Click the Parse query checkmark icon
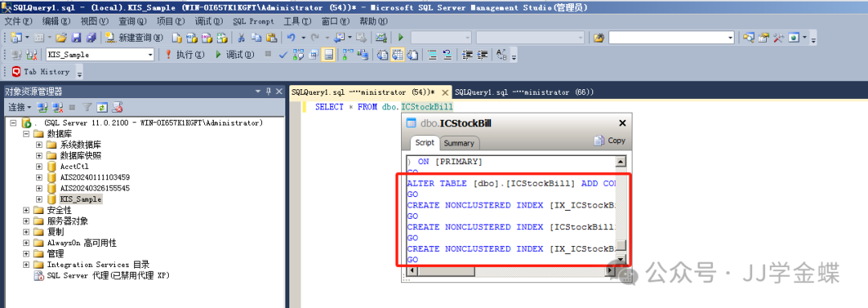 click(283, 55)
